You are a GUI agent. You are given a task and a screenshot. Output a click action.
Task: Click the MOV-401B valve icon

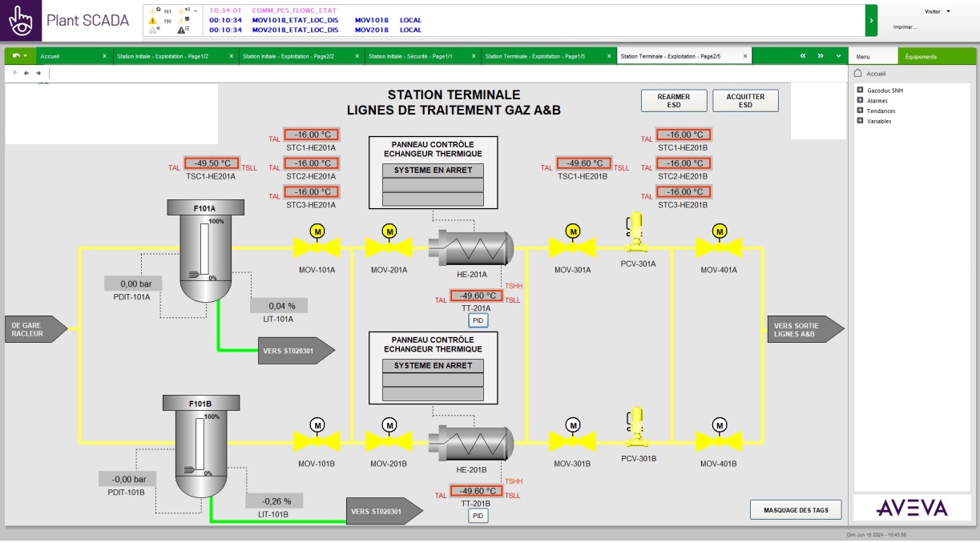pos(719,440)
